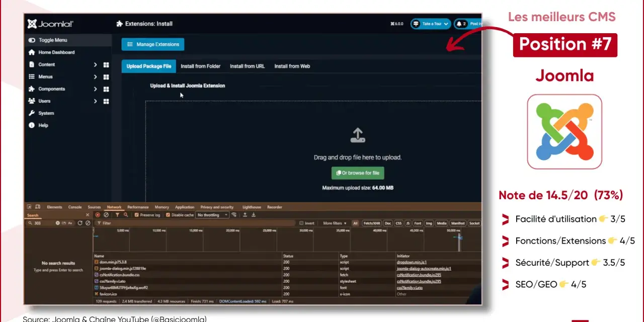Click the Import HAR upload icon
The width and height of the screenshot is (644, 322).
tap(245, 215)
